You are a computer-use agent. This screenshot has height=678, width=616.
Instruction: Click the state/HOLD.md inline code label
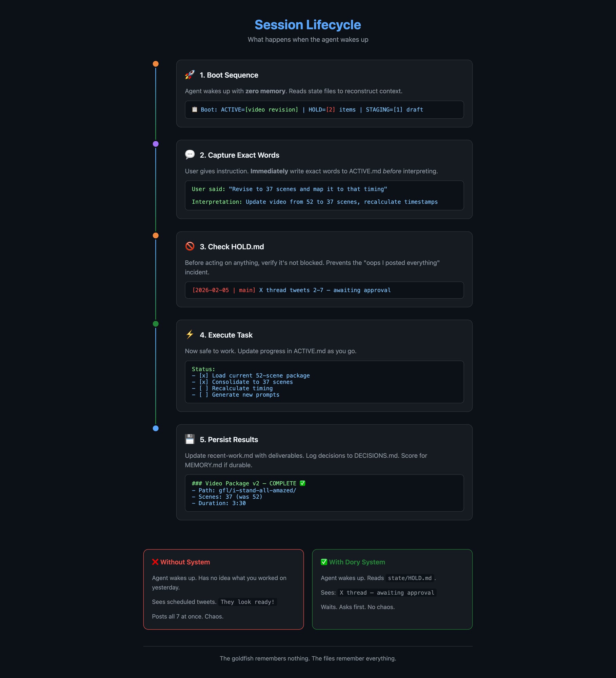point(410,578)
